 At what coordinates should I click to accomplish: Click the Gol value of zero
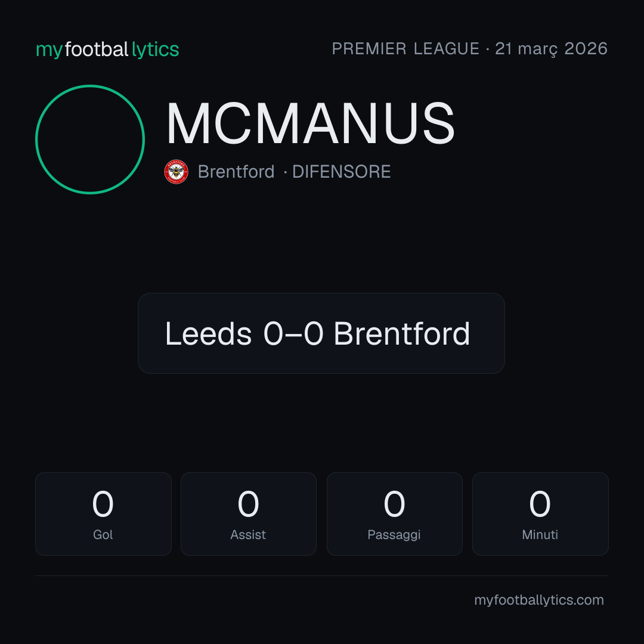[103, 503]
